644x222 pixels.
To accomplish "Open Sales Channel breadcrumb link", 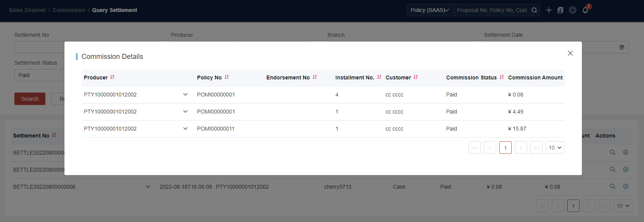I will click(x=27, y=10).
